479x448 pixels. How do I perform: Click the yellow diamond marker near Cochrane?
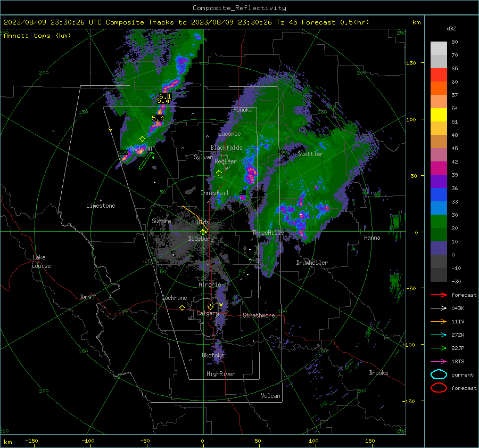pos(183,307)
